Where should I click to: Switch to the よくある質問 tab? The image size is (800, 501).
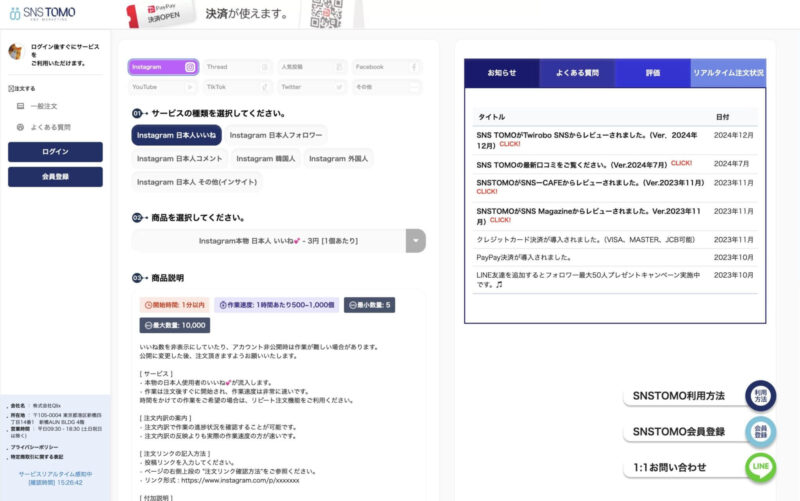click(x=577, y=73)
